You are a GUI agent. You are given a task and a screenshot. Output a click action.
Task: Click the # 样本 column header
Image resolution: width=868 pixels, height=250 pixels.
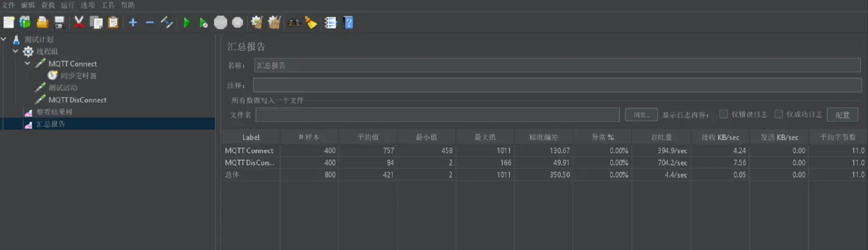click(309, 137)
